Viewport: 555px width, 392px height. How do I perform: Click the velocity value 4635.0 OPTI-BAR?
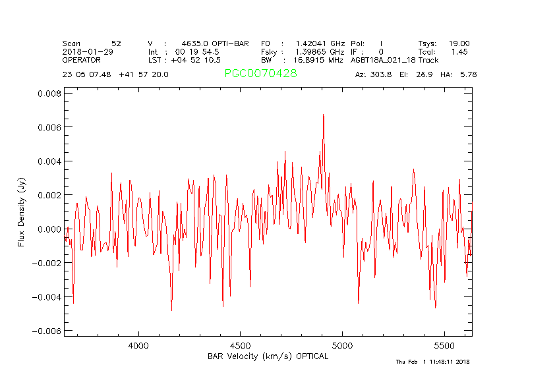(215, 43)
